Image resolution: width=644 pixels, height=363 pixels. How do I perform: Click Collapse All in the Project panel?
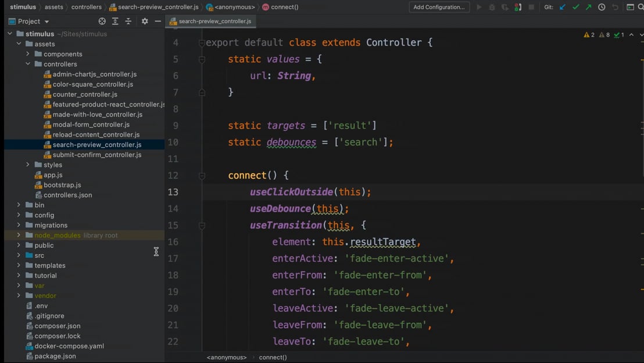coord(128,22)
